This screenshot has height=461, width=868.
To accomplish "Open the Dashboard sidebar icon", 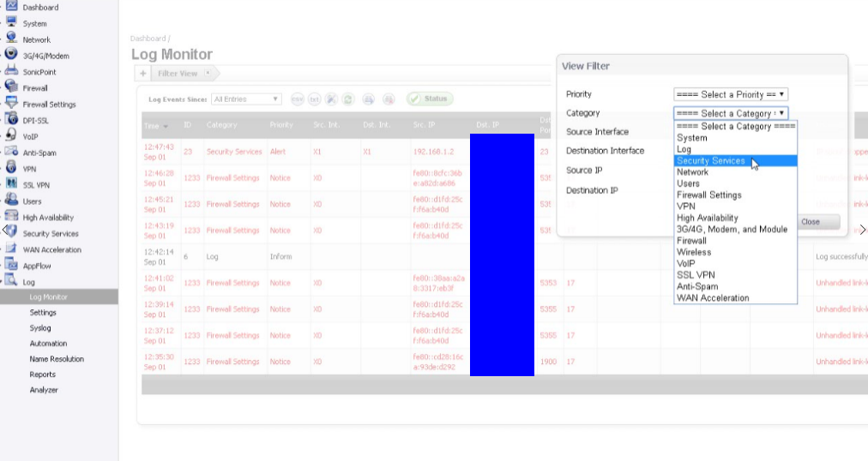I will [x=11, y=6].
